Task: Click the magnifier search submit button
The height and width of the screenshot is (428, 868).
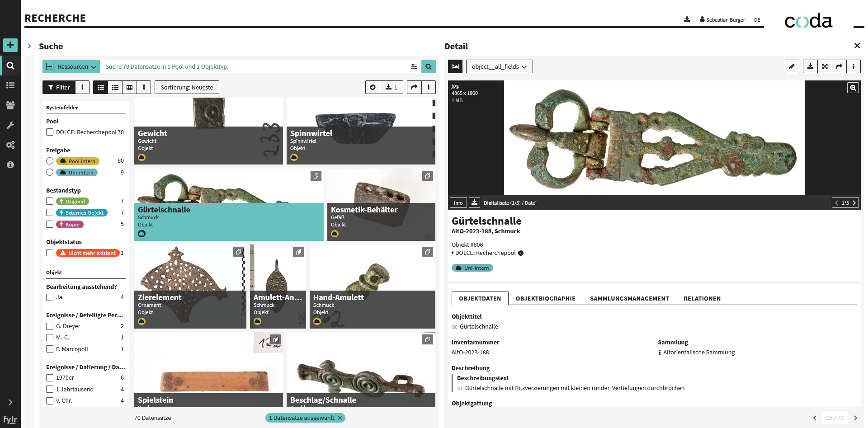Action: 428,66
